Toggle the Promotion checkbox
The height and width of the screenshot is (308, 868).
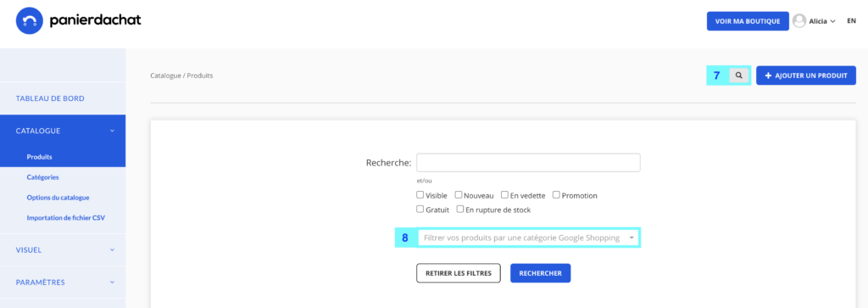pos(556,195)
